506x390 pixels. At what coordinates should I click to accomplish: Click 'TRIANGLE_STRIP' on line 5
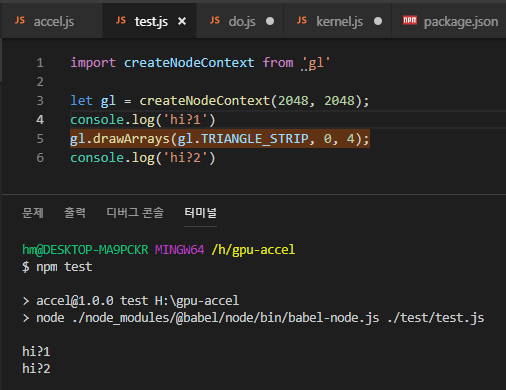255,139
